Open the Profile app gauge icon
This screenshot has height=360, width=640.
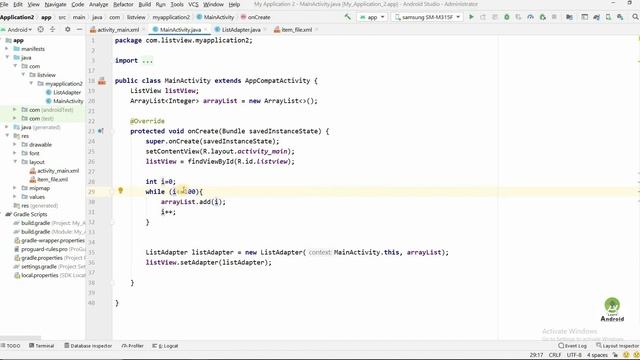click(530, 17)
